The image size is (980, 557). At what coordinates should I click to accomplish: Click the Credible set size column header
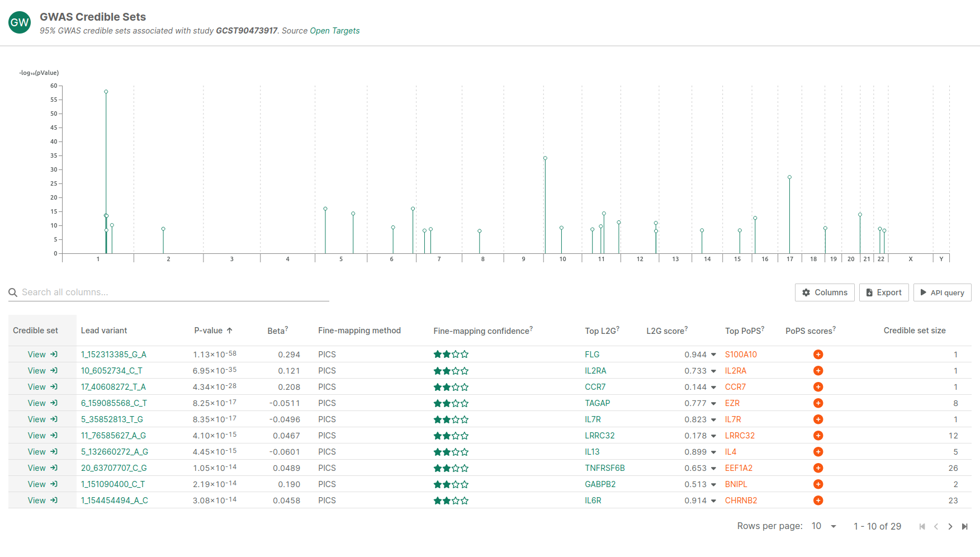[x=914, y=331]
